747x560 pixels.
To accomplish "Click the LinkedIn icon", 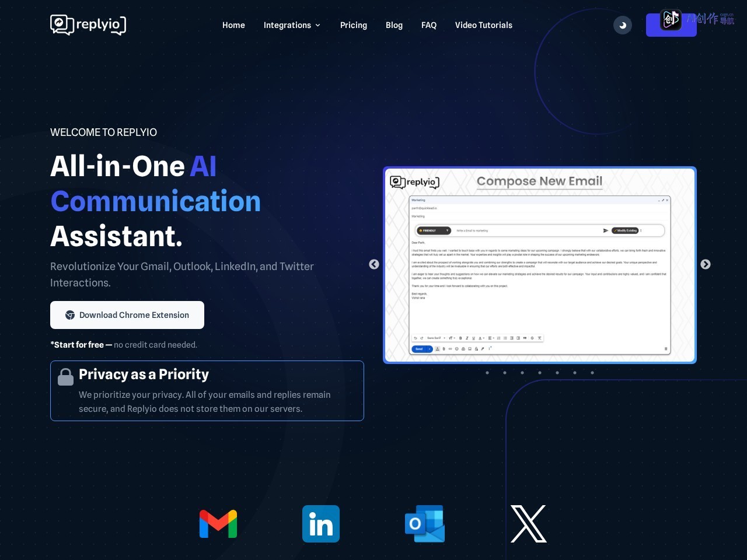I will click(x=321, y=524).
